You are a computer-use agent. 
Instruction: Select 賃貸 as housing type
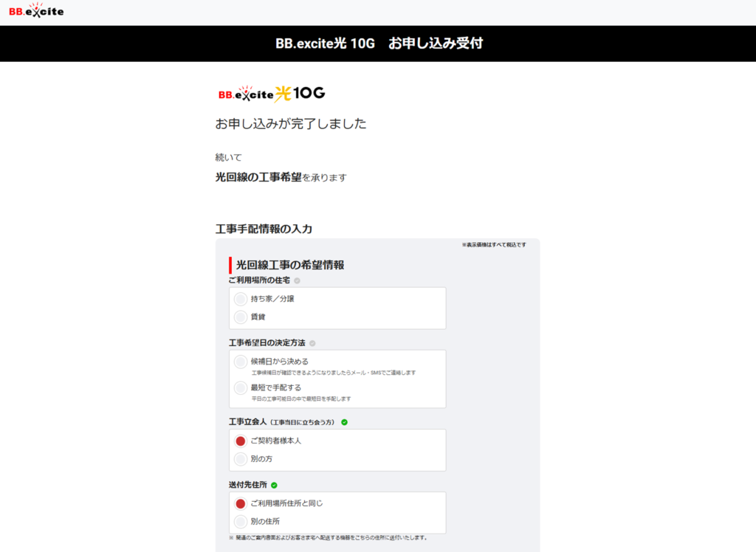(241, 317)
